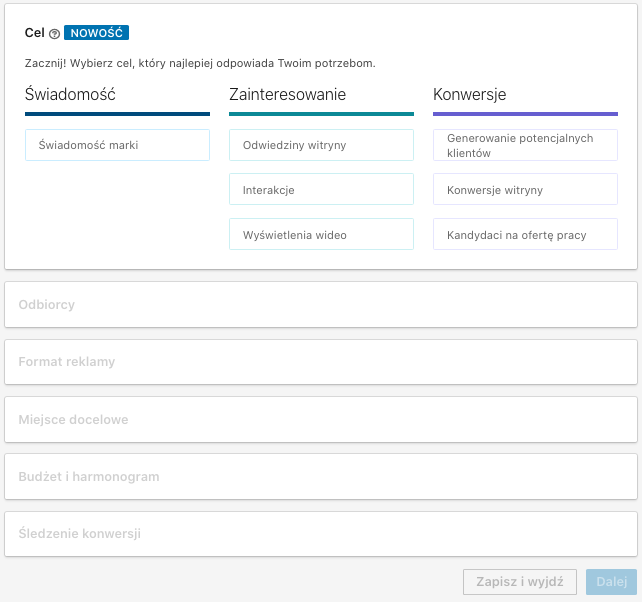Choose Odwiedziny witryny objective

pos(321,145)
